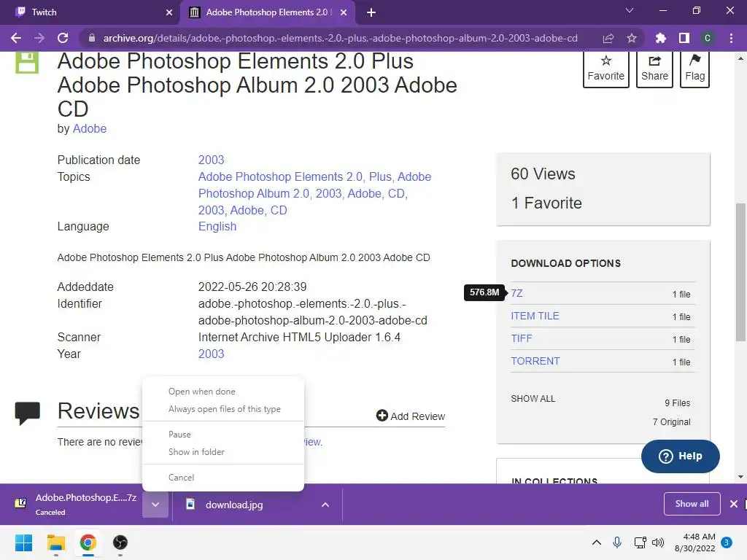Close the Twitch tab
Screen dimensions: 747x560
click(x=169, y=12)
